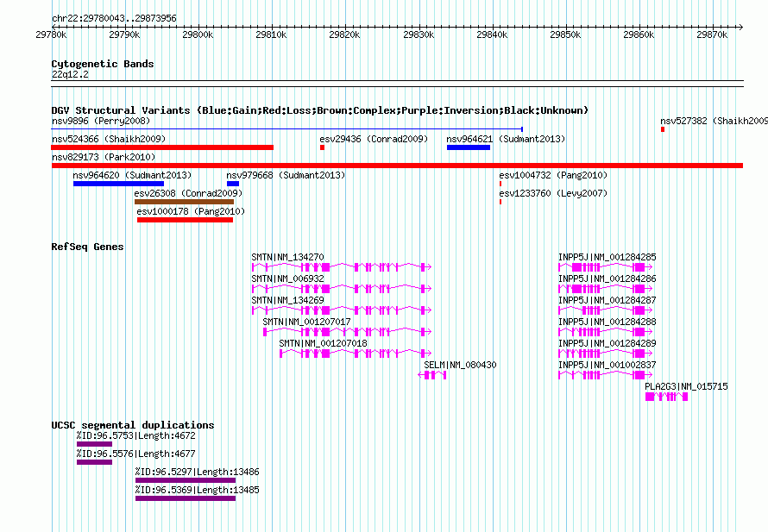Click the SMTN|NM_134269 transcript label
Viewport: 768px width, 532px height.
point(287,300)
